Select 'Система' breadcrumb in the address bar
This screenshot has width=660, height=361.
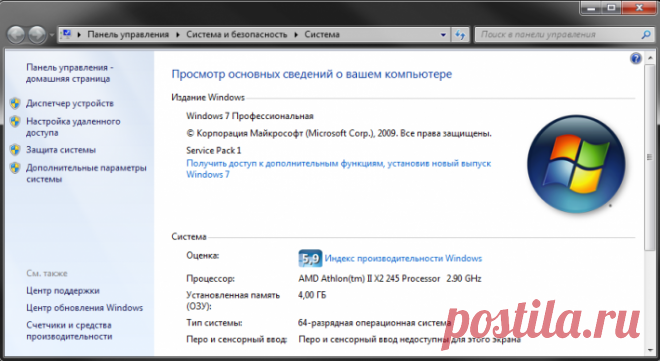pos(322,35)
